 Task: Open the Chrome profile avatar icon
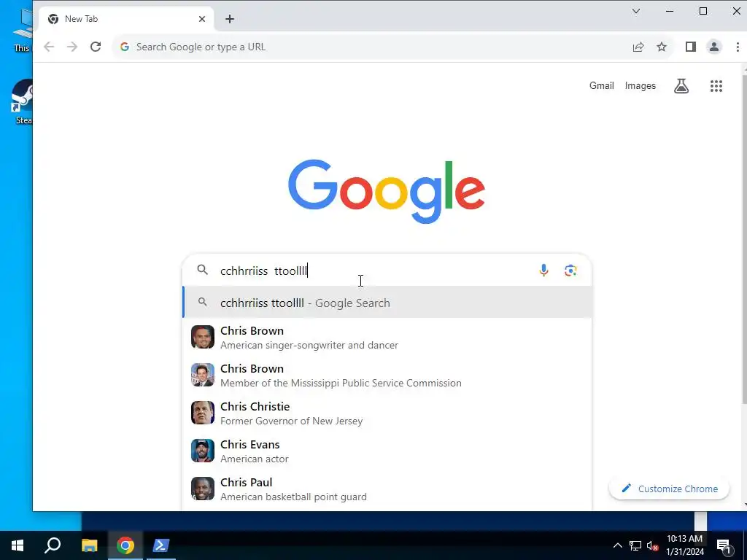(713, 47)
